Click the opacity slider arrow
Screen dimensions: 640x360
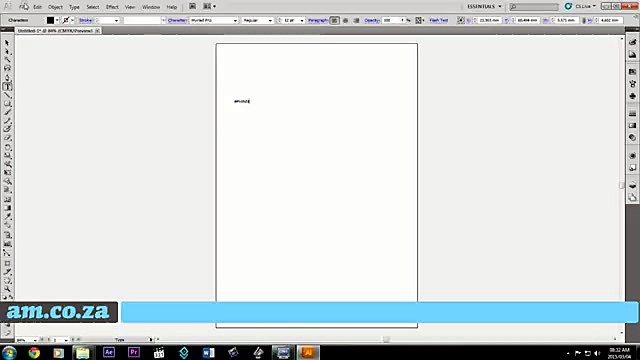402,20
